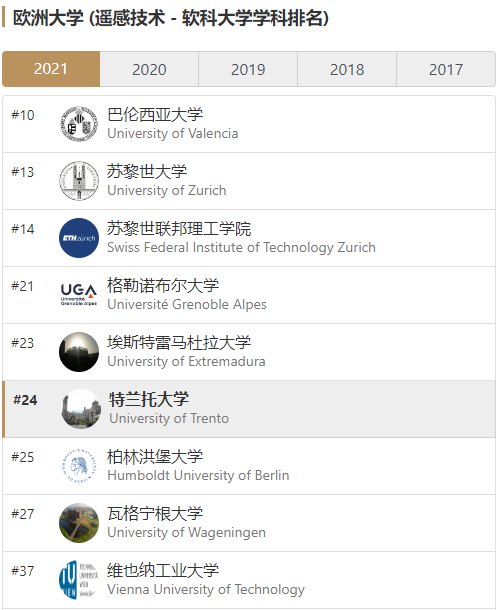The height and width of the screenshot is (610, 502).
Task: Open the 埃斯特雷马杜拉大学 link
Action: click(x=179, y=343)
